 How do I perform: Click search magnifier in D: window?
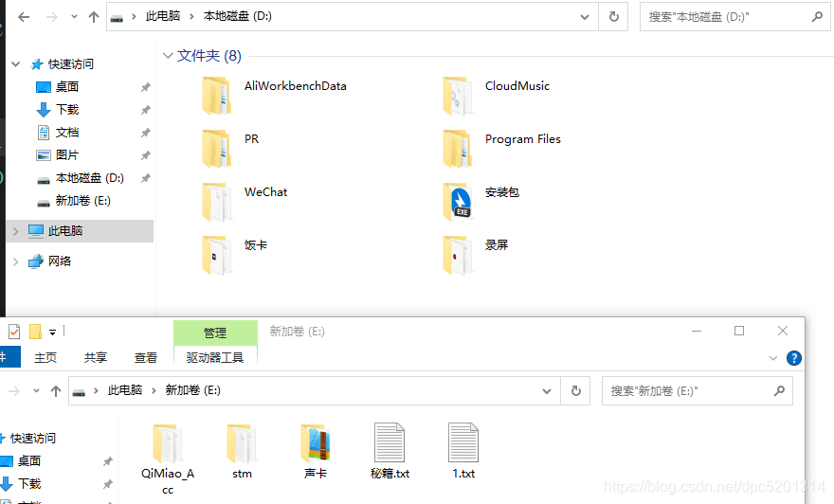click(x=817, y=17)
